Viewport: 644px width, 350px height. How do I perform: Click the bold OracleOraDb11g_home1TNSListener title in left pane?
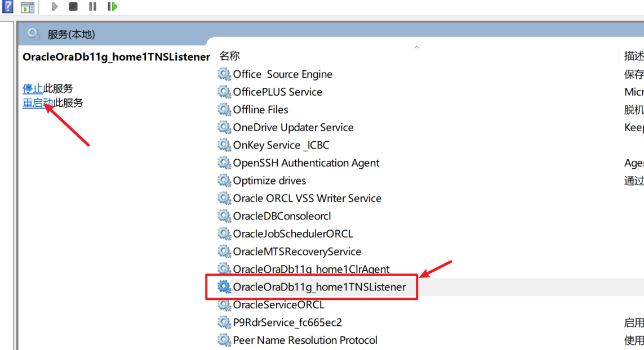point(116,57)
